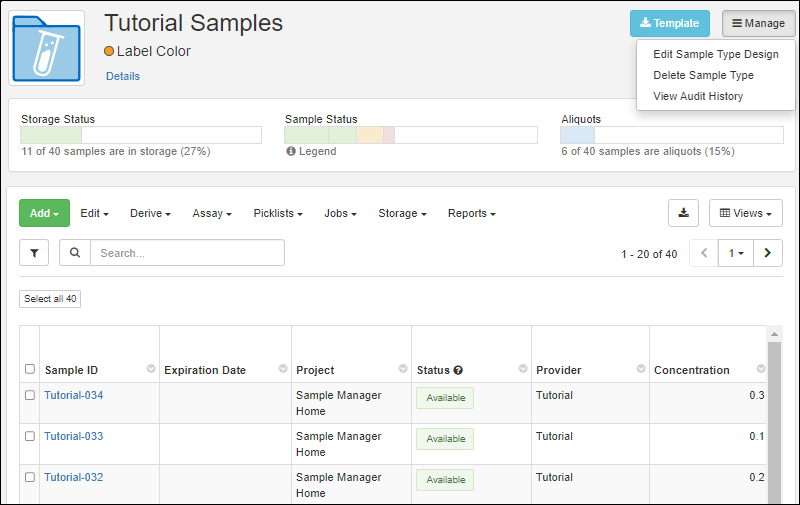Go to previous page arrow
Image resolution: width=800 pixels, height=505 pixels.
(704, 253)
